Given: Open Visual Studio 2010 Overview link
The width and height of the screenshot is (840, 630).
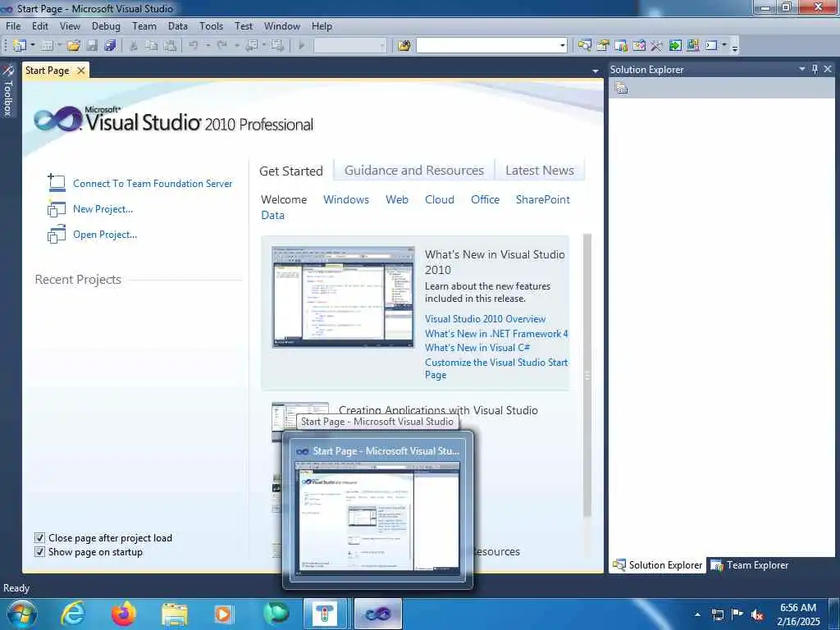Looking at the screenshot, I should [486, 319].
